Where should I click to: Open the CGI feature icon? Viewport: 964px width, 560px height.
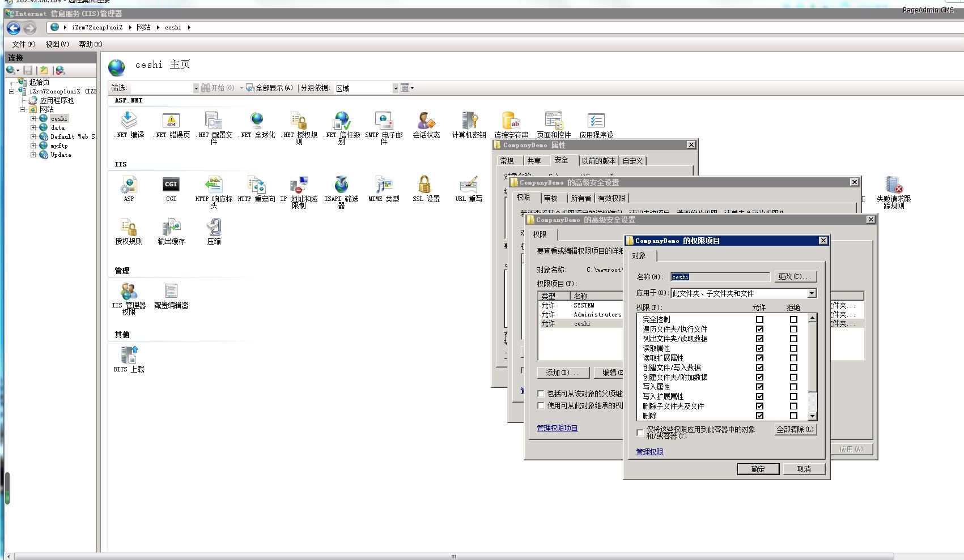tap(171, 185)
